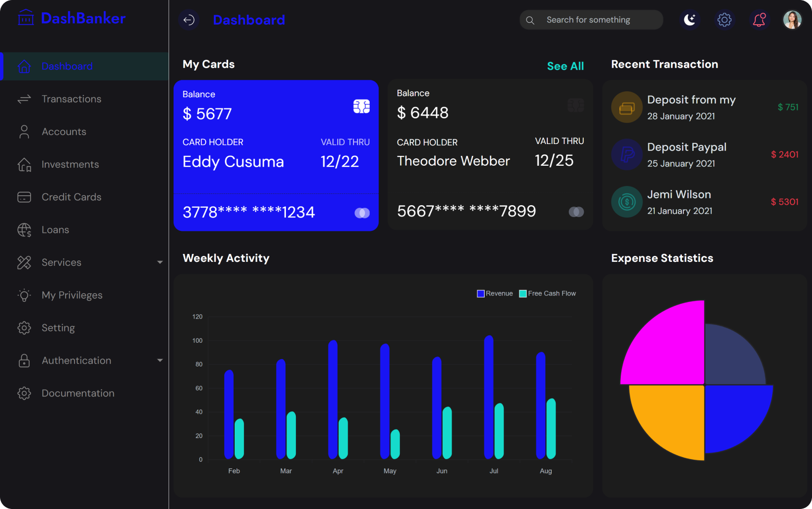Open the Transactions section in the sidebar
The width and height of the screenshot is (812, 509).
point(71,99)
